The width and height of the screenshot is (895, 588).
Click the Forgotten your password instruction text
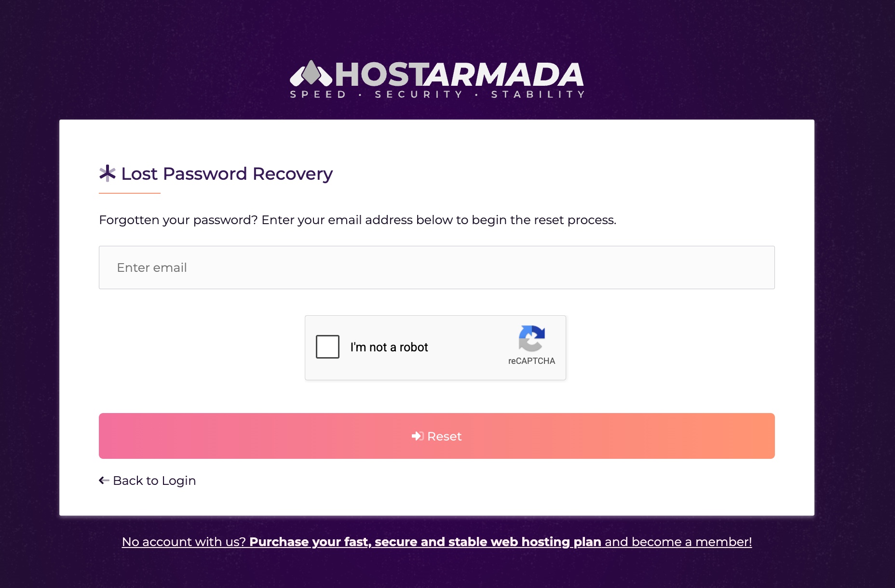(x=357, y=220)
